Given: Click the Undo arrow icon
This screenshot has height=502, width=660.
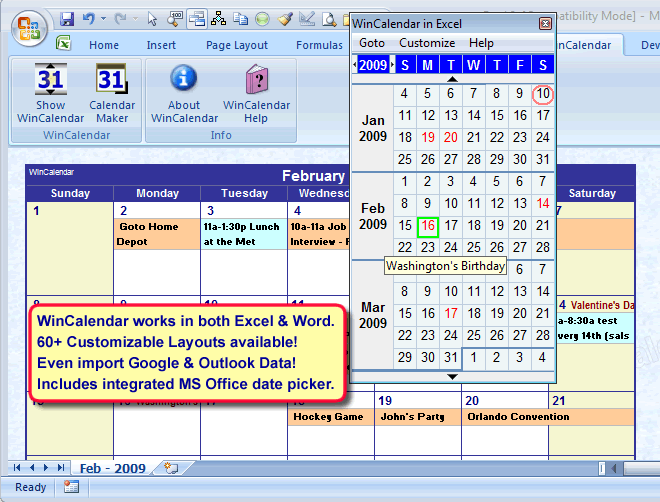Looking at the screenshot, I should pyautogui.click(x=88, y=19).
